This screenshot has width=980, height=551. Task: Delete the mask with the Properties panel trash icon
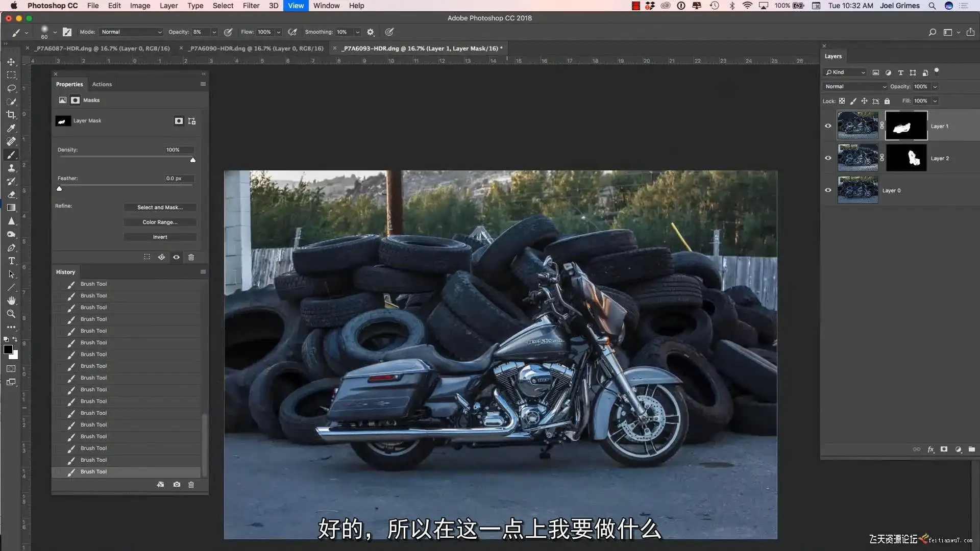point(191,257)
